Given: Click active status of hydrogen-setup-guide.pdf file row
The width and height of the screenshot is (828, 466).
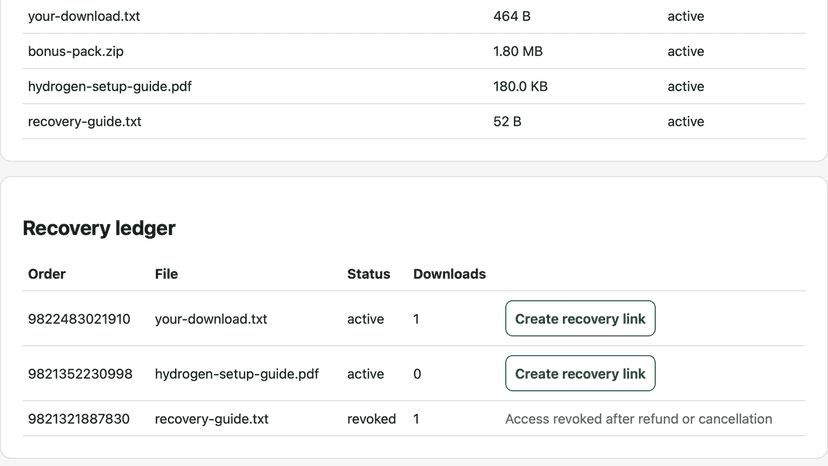Looking at the screenshot, I should pyautogui.click(x=685, y=87).
